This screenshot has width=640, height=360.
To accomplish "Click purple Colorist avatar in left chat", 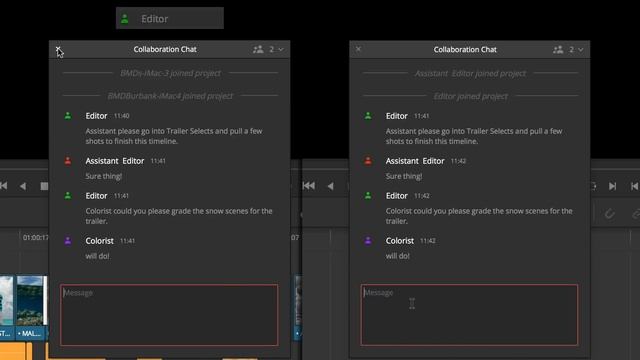I will 68,241.
